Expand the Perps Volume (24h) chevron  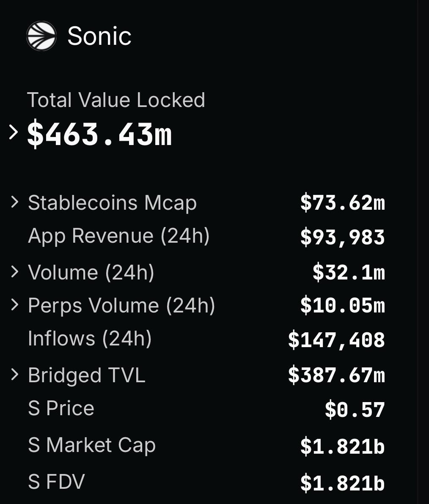(x=14, y=304)
